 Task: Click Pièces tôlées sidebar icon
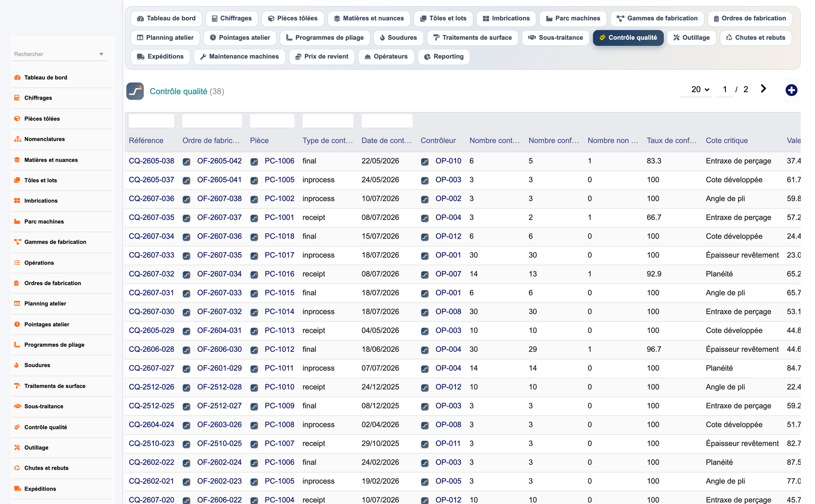17,118
